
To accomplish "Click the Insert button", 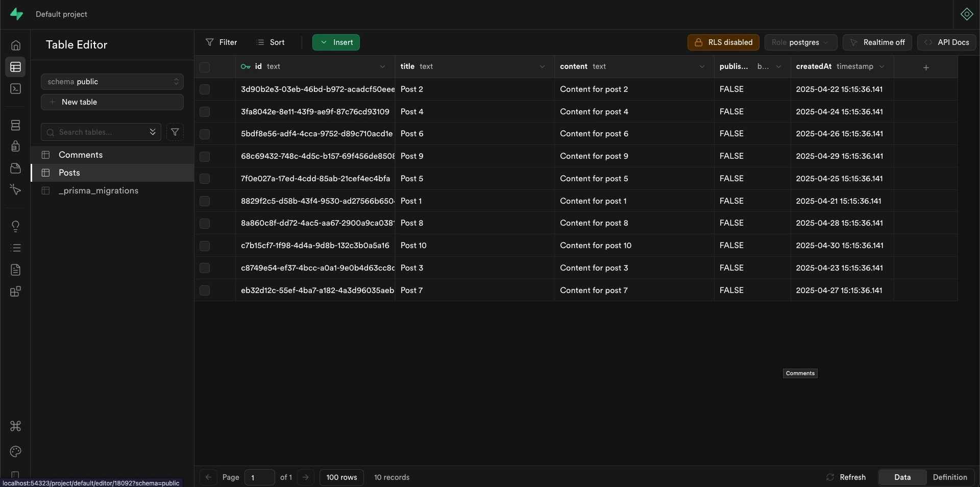I will pyautogui.click(x=336, y=42).
